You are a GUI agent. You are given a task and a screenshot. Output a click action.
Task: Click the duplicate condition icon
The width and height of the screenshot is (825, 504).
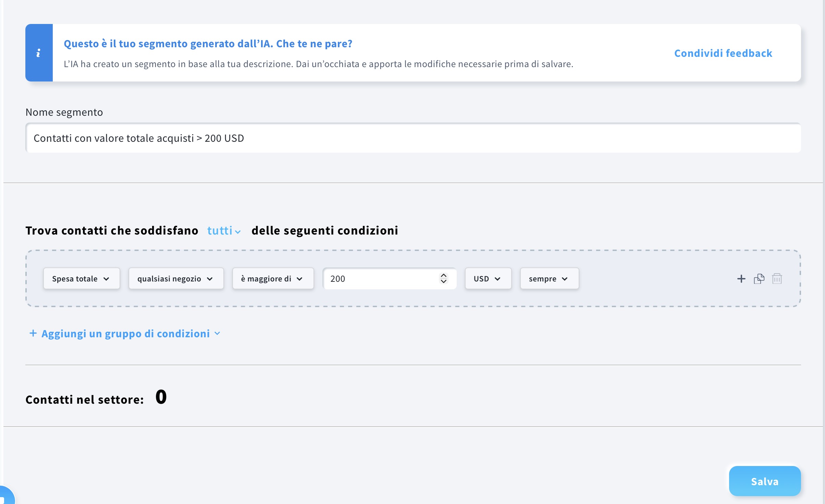click(759, 279)
